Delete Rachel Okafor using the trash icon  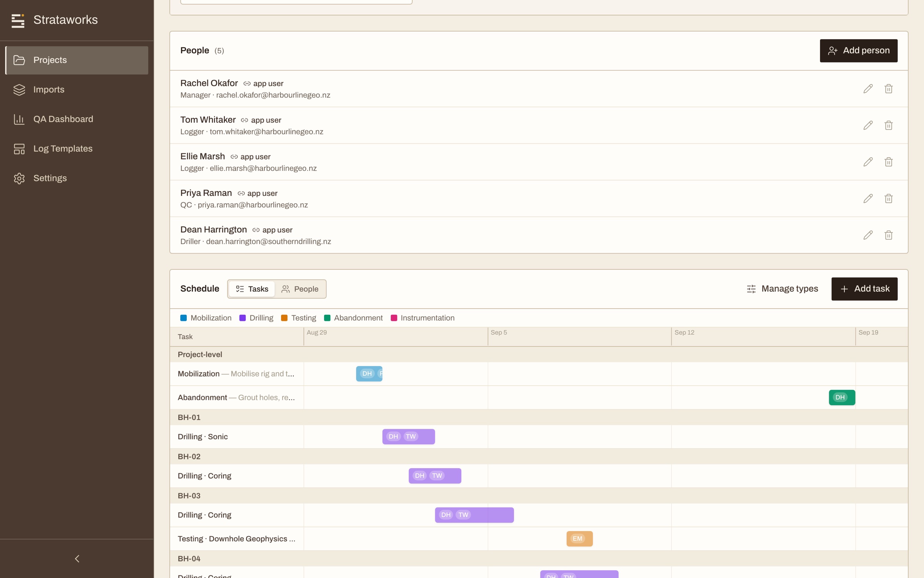click(x=889, y=89)
